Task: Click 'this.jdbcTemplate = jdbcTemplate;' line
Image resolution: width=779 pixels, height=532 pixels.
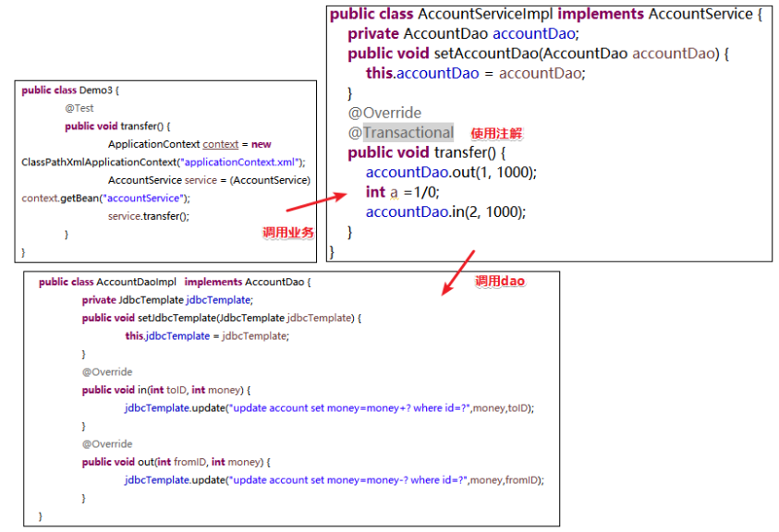Action: click(x=207, y=336)
